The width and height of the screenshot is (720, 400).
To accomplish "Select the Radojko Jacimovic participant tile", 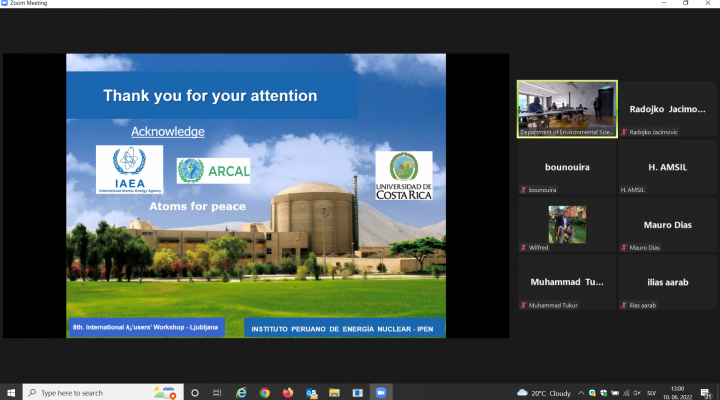I will 667,109.
